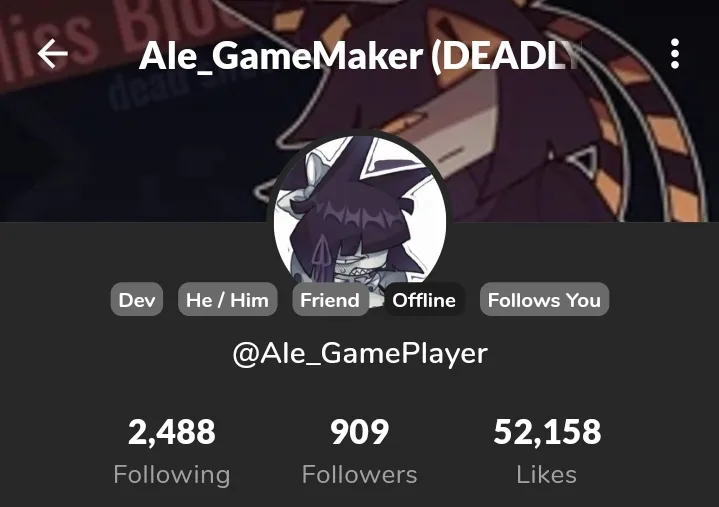Open the Following label

coord(172,474)
